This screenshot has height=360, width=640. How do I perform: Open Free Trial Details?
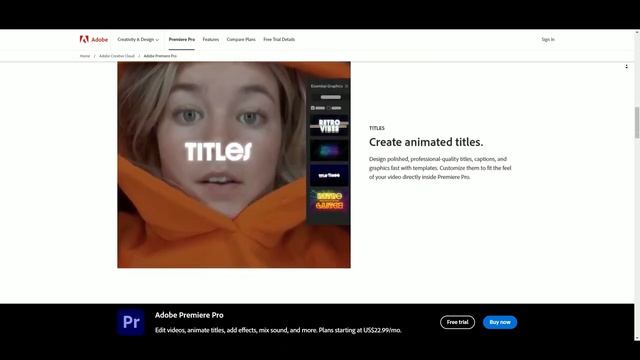pos(279,40)
